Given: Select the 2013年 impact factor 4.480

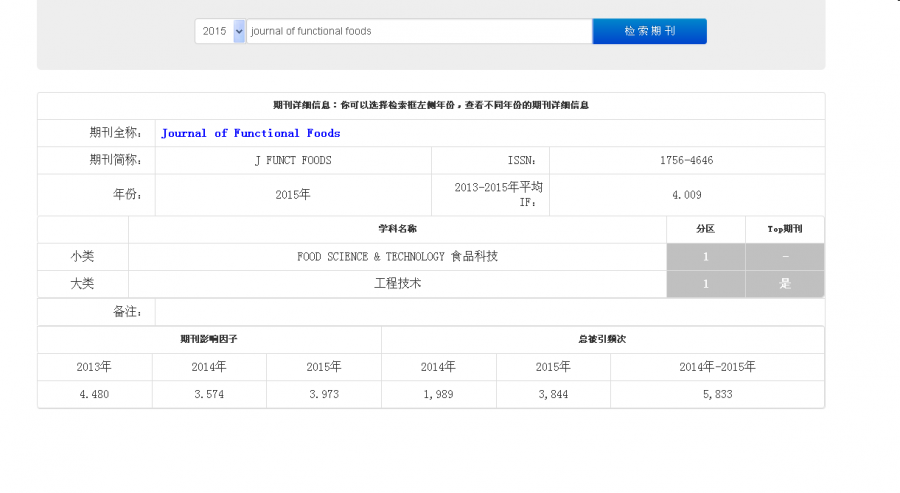Looking at the screenshot, I should [x=94, y=394].
